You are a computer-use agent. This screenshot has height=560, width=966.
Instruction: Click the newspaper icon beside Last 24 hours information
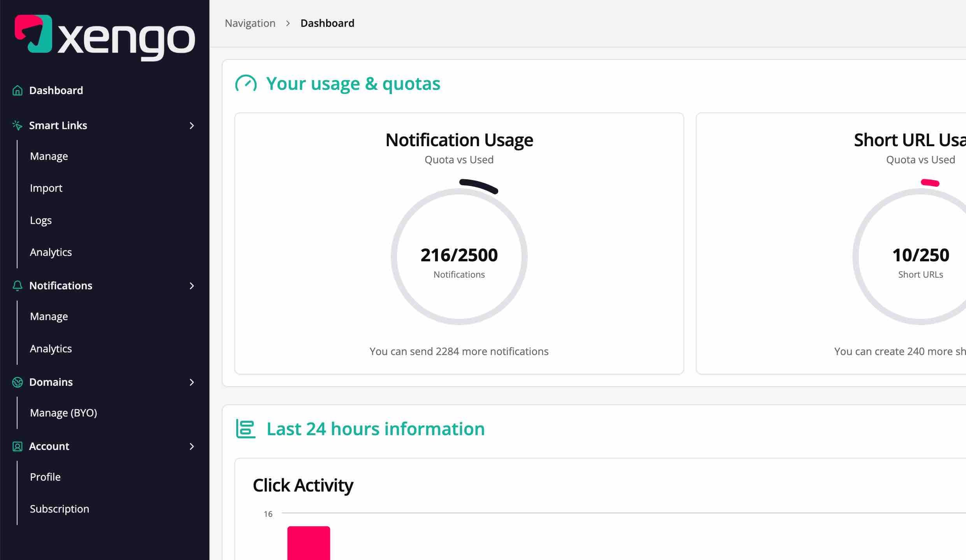[246, 429]
